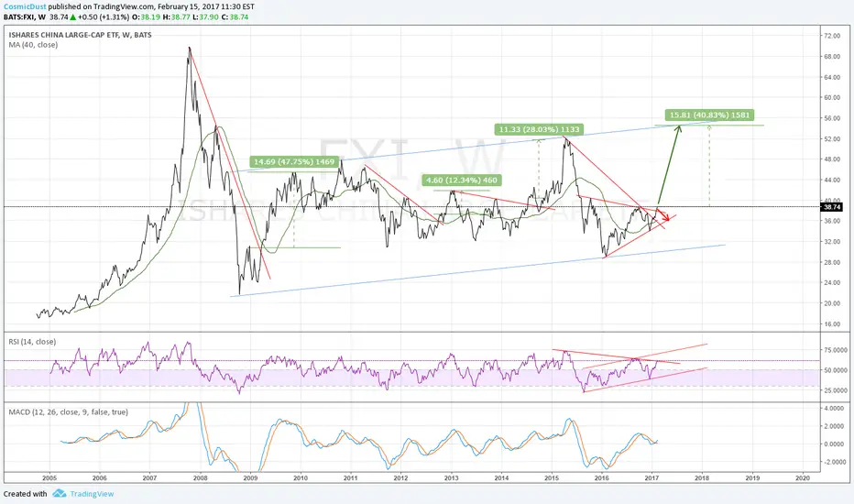This screenshot has width=854, height=504.
Task: Select the 2017 label on time axis
Action: point(651,477)
